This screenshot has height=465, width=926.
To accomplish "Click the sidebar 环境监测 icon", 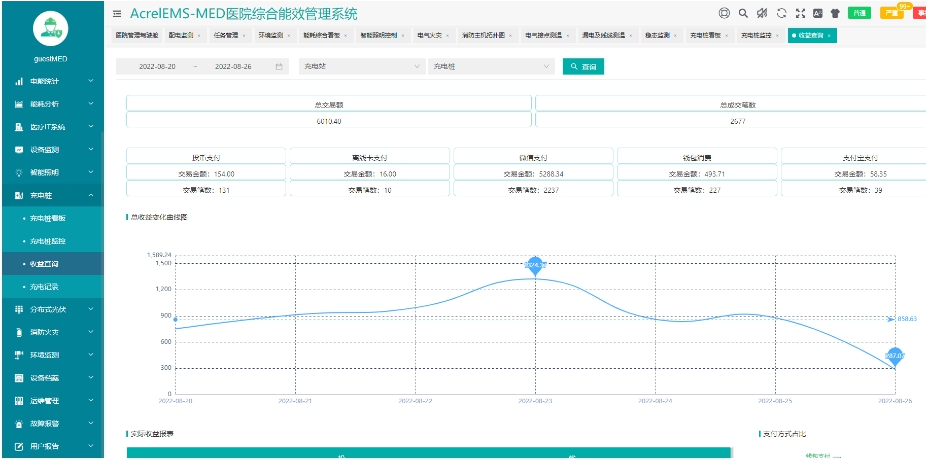I will pos(19,355).
